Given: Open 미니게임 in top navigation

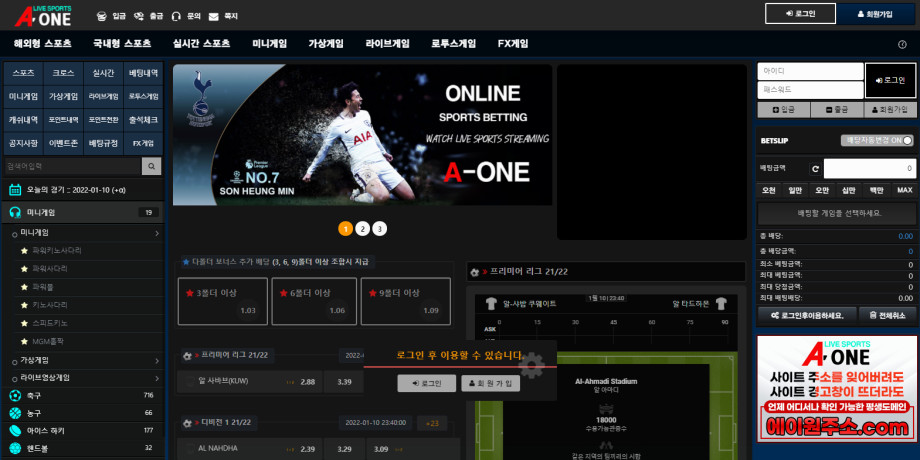Looking at the screenshot, I should [x=270, y=44].
